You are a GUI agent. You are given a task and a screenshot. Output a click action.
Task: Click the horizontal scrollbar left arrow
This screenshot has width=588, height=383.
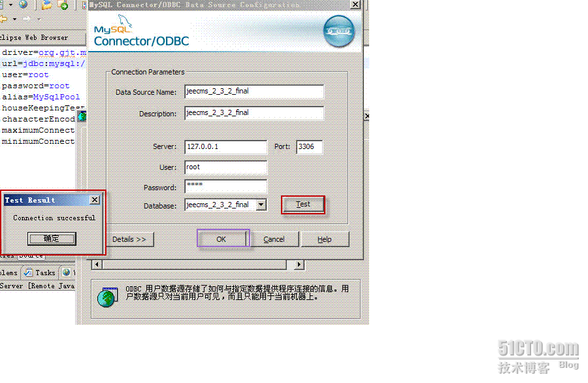point(97,265)
